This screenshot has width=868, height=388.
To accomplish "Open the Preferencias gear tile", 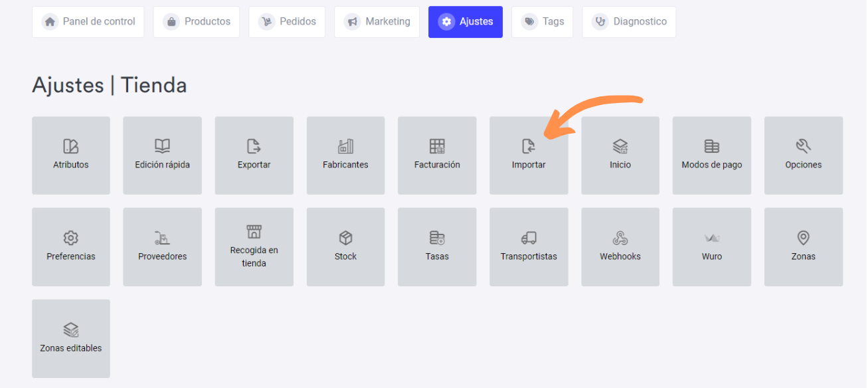I will [x=71, y=247].
